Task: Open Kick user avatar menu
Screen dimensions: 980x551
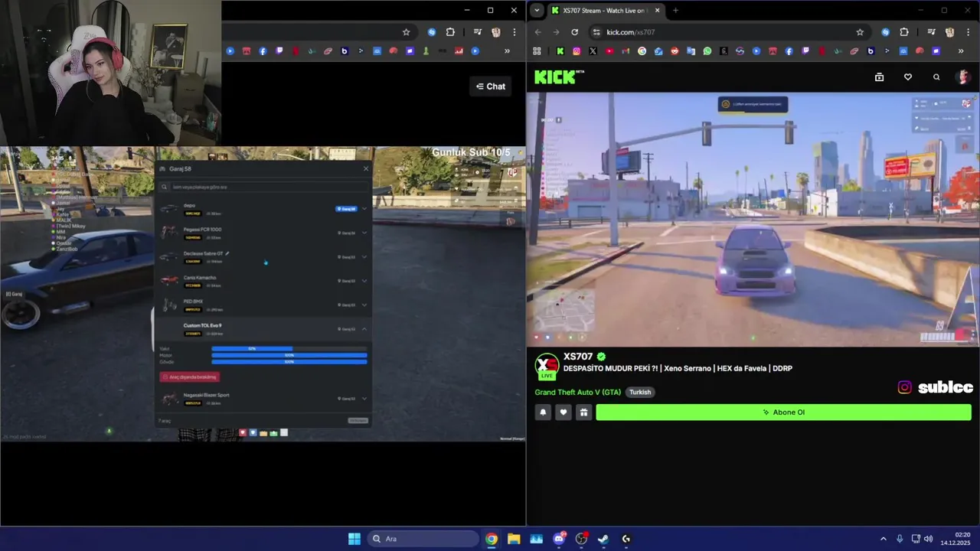Action: 963,77
